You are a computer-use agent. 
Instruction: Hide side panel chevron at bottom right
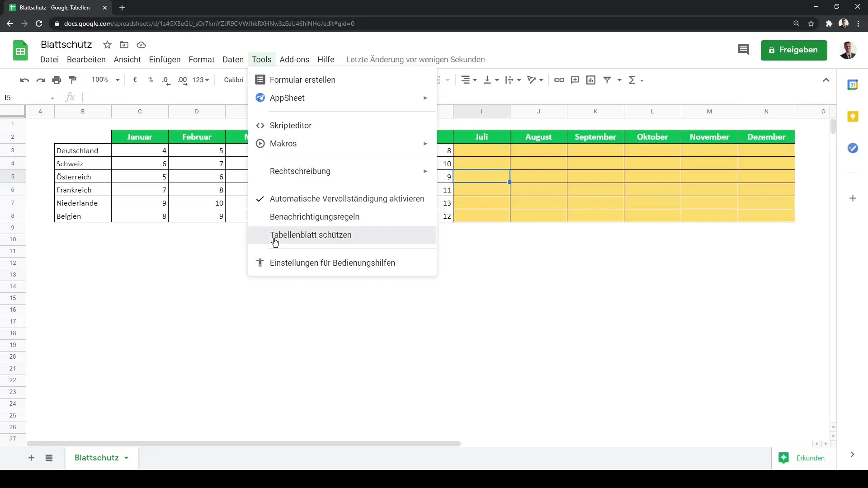click(x=852, y=455)
